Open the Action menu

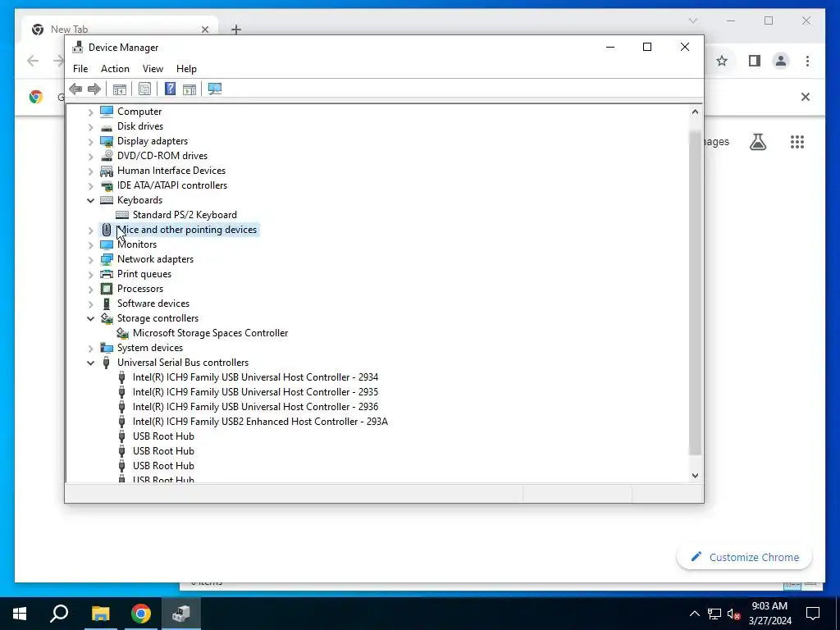pos(115,69)
